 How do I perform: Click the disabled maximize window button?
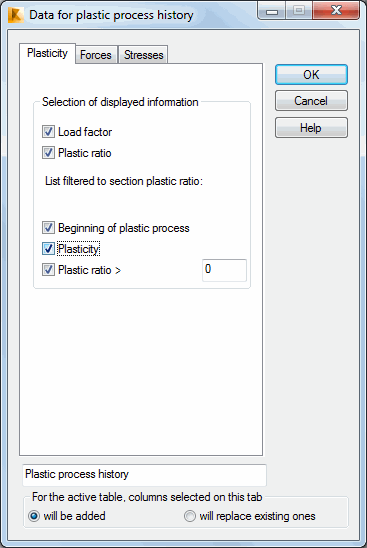click(299, 11)
